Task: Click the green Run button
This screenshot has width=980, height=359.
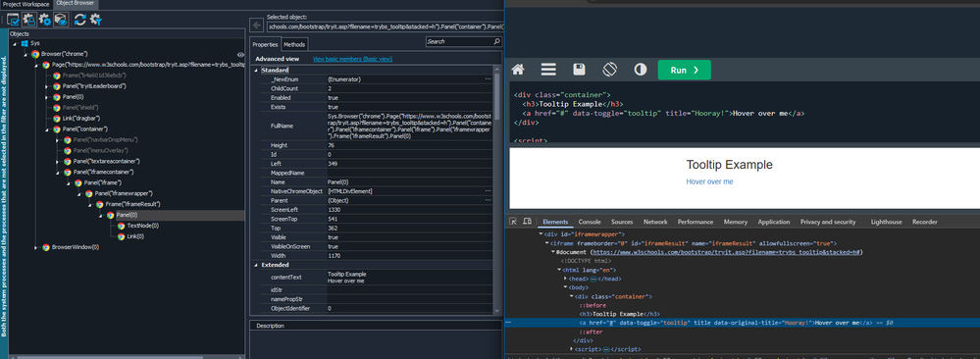Action: click(685, 70)
